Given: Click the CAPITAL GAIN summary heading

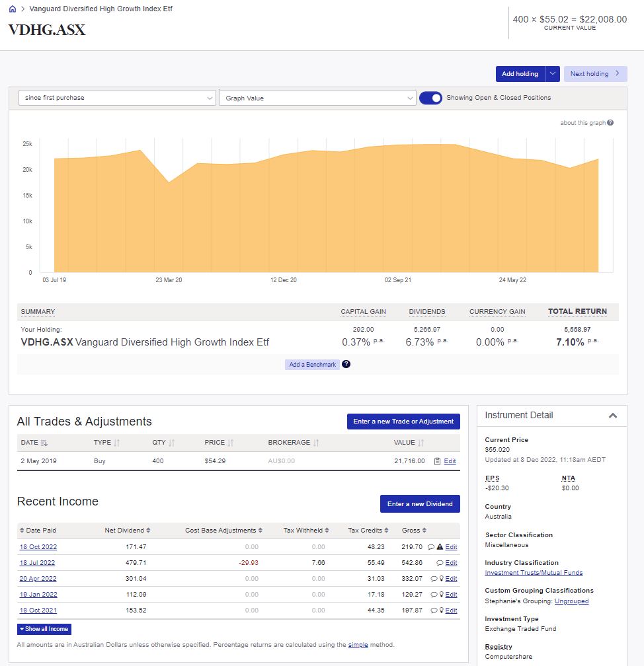Looking at the screenshot, I should click(363, 312).
